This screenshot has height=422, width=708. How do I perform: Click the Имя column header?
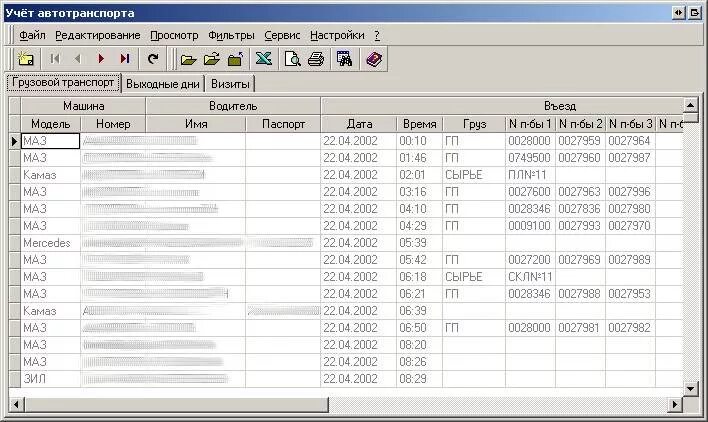pos(196,124)
